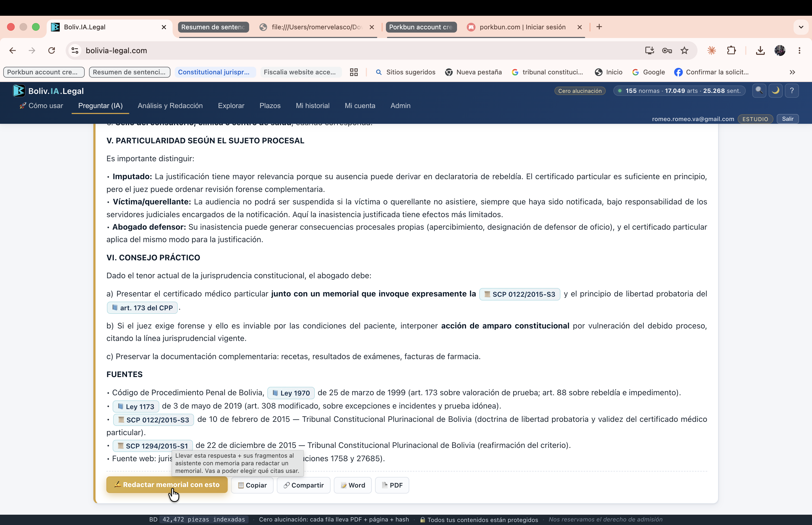Open the SCP 1294/2015-S1 source chip
Image resolution: width=812 pixels, height=525 pixels.
pyautogui.click(x=153, y=445)
